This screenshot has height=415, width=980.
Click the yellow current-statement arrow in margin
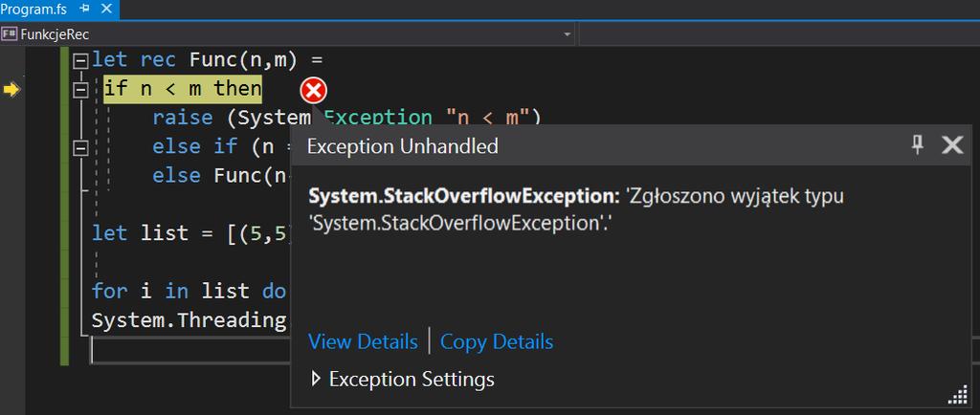tap(11, 90)
